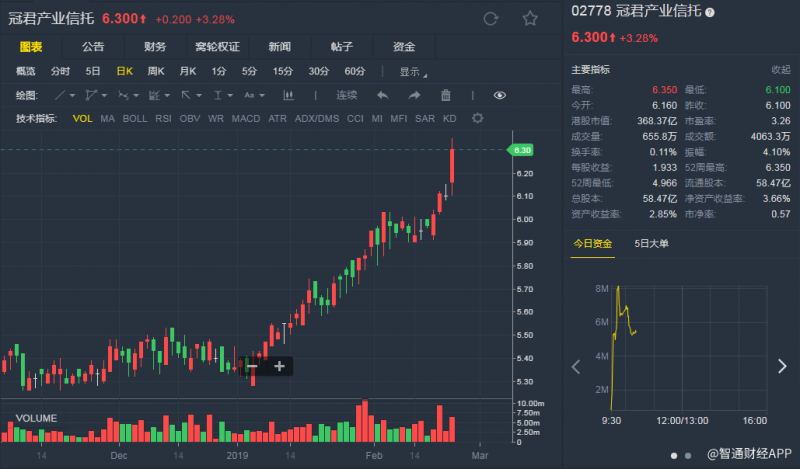Select the wave pattern drawing tool

tap(123, 95)
